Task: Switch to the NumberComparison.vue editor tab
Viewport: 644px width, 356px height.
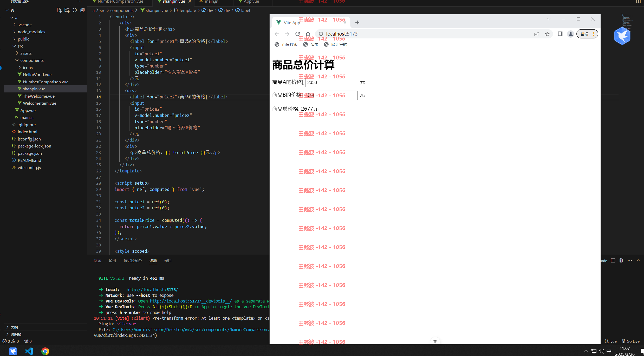Action: click(x=120, y=2)
